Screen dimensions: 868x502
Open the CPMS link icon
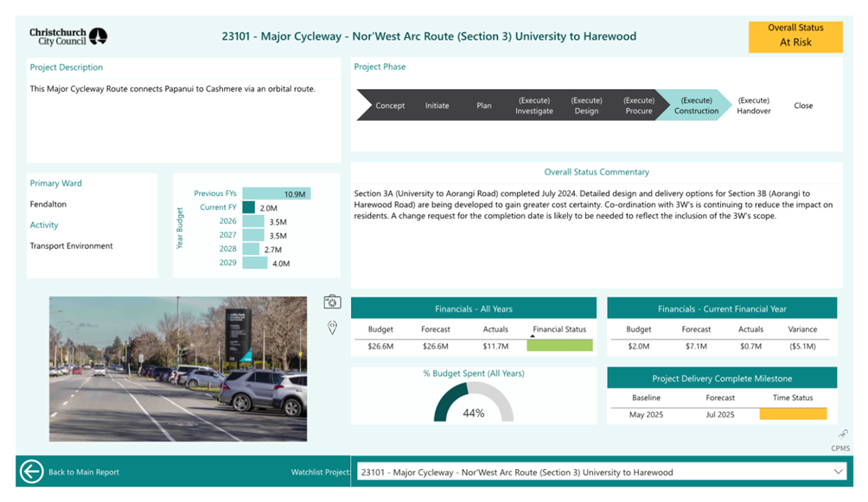pyautogui.click(x=843, y=434)
